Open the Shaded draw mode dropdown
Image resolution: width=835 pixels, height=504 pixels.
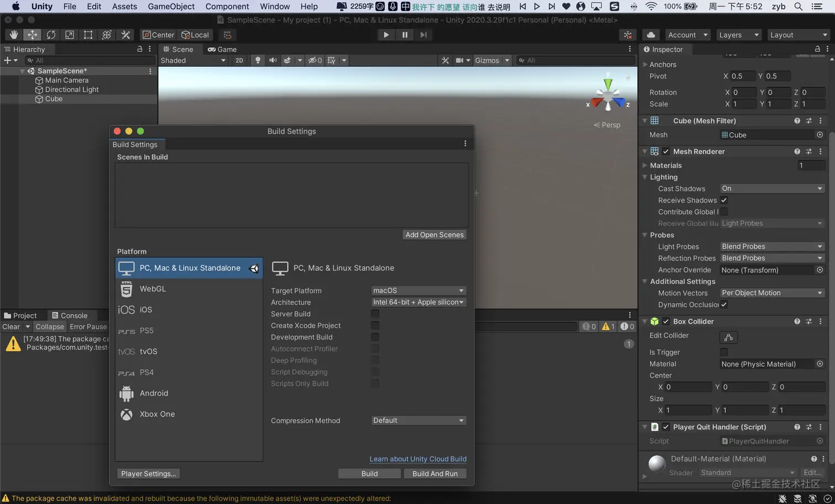(193, 60)
